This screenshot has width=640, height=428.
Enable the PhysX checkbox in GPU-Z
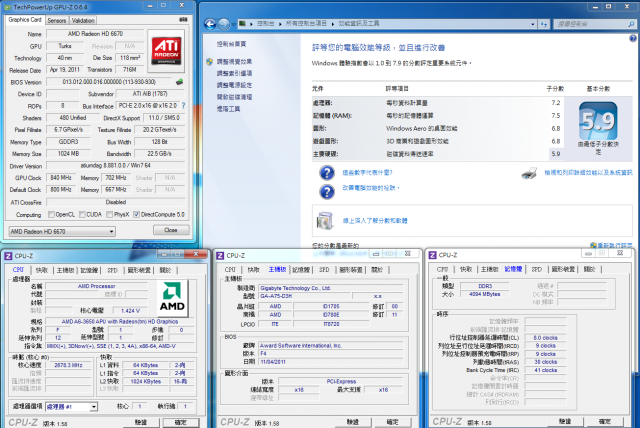click(109, 214)
